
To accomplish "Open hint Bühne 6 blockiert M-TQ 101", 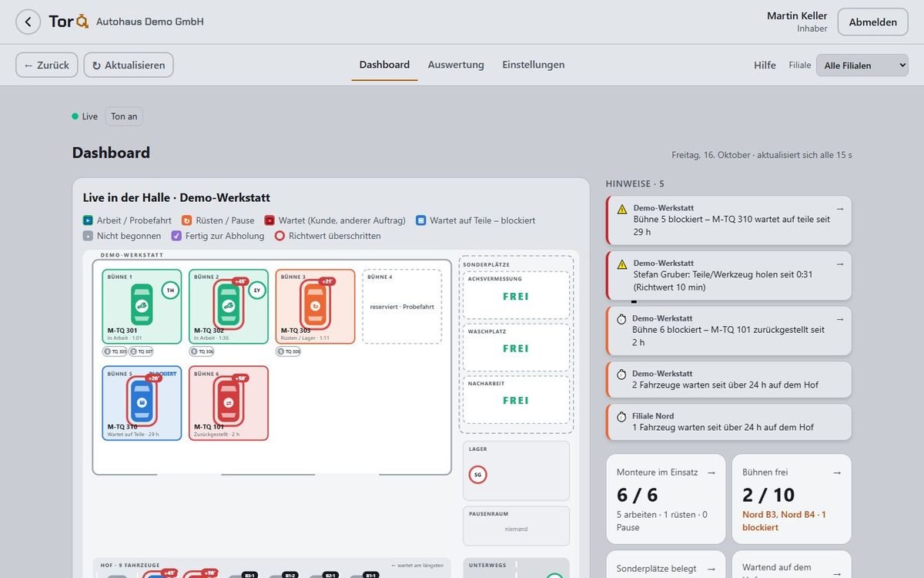I will 729,331.
